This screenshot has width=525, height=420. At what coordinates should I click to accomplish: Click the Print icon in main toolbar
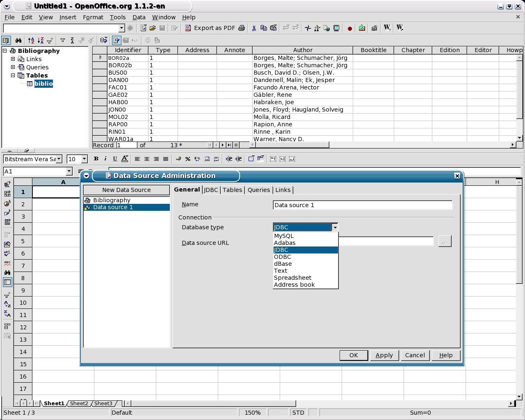click(x=242, y=28)
